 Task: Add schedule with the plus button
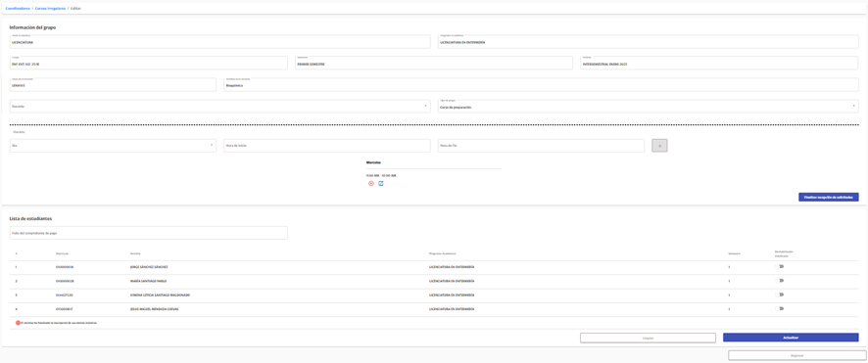659,146
